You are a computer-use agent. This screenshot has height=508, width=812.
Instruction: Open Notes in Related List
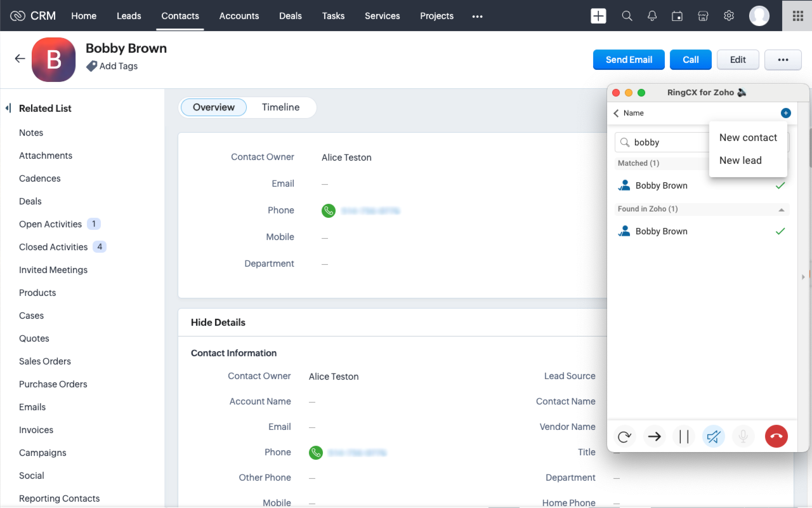pos(31,133)
